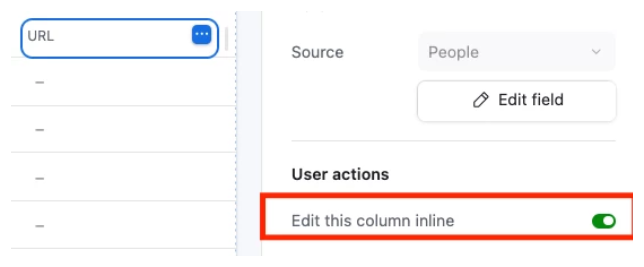This screenshot has width=644, height=267.
Task: Select the User actions section heading
Action: pos(339,174)
